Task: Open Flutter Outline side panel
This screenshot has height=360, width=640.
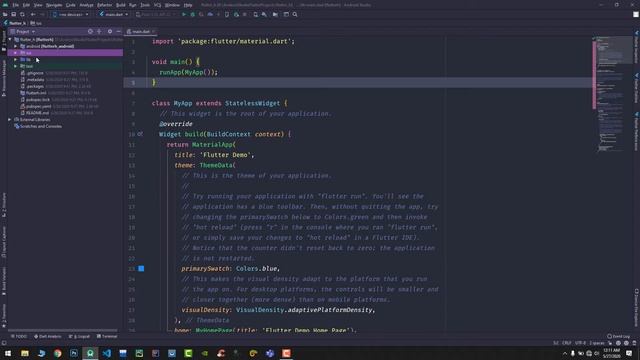Action: point(636,88)
